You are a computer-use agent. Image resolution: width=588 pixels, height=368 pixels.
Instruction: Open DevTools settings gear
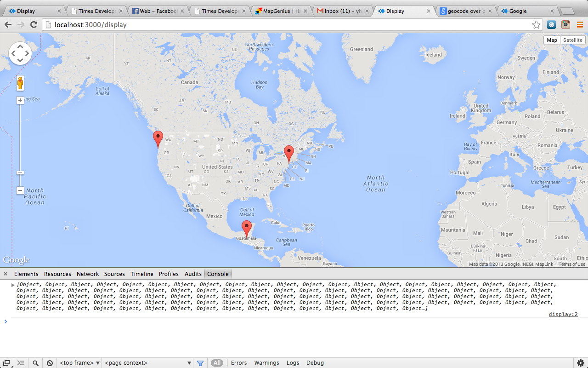(x=580, y=363)
